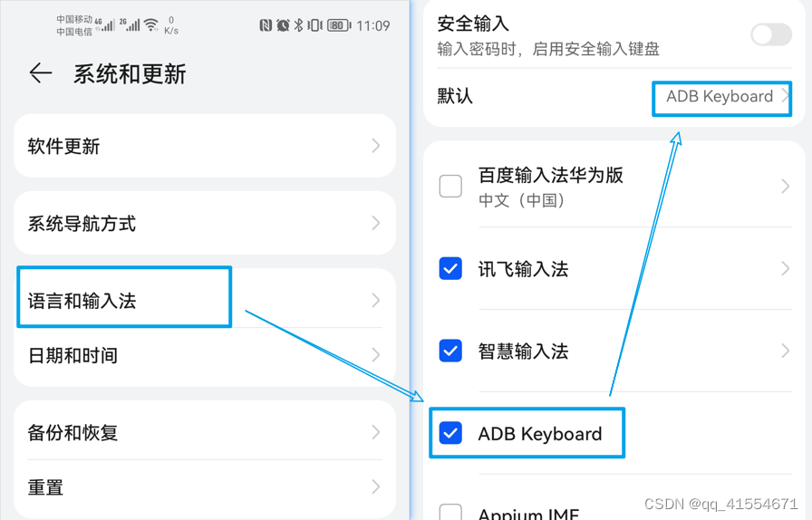Tap the 默认 label

(455, 96)
